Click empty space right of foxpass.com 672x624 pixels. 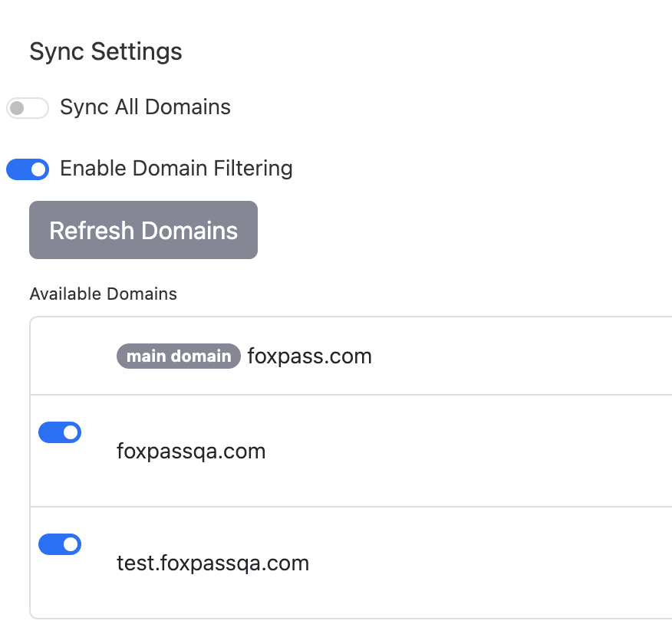pyautogui.click(x=522, y=356)
